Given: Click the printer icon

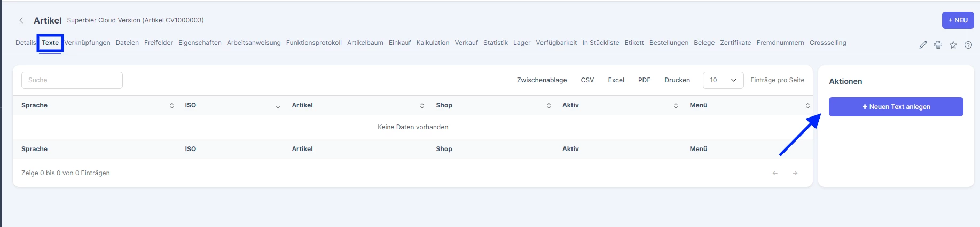Looking at the screenshot, I should coord(938,45).
